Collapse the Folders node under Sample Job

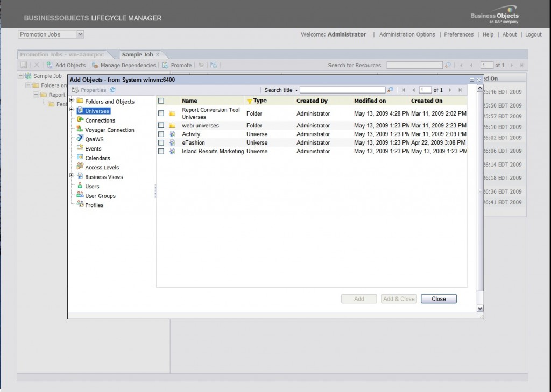pyautogui.click(x=28, y=85)
